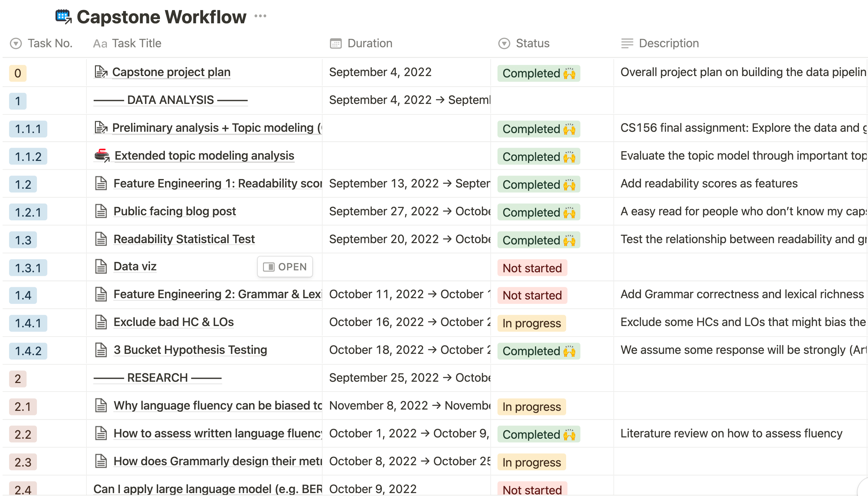The height and width of the screenshot is (496, 868).
Task: Click the empty Duration cell for Data viz
Action: pos(405,267)
